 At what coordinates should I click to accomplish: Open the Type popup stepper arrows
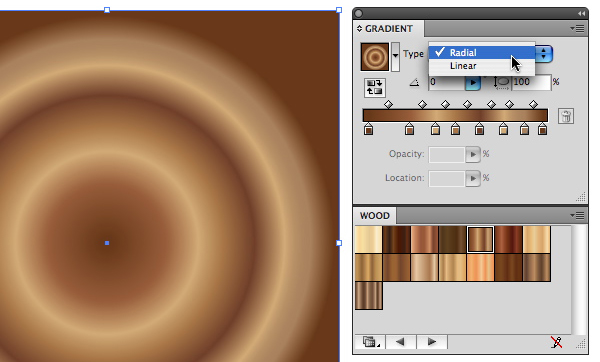click(543, 54)
